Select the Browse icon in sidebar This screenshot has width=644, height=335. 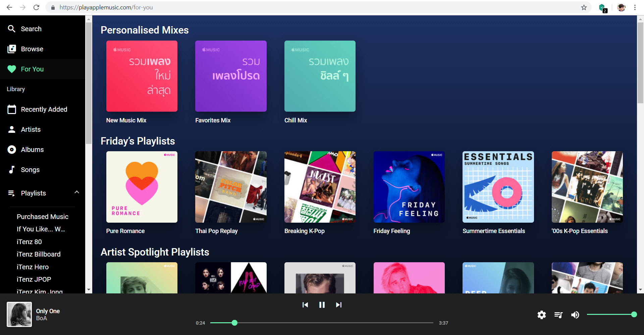click(11, 49)
